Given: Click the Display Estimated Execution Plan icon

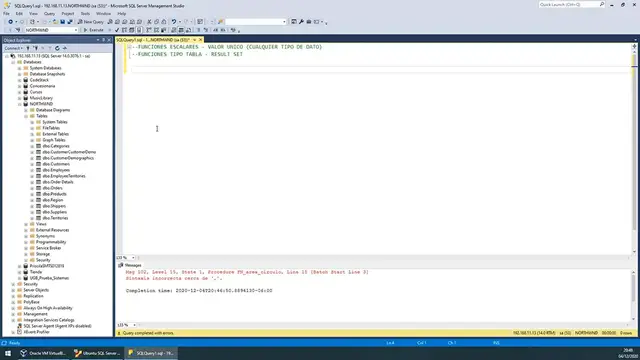Looking at the screenshot, I should click(124, 30).
